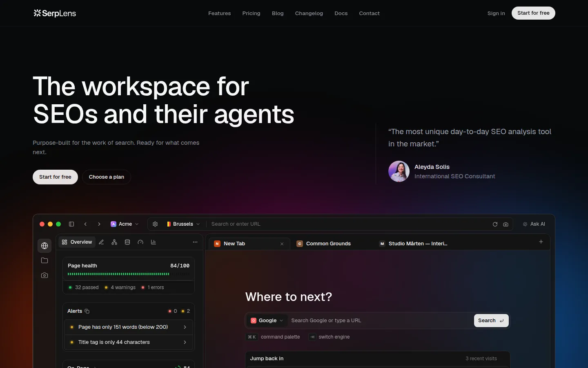The width and height of the screenshot is (588, 368).
Task: Open settings gear beside Brussels
Action: [155, 224]
